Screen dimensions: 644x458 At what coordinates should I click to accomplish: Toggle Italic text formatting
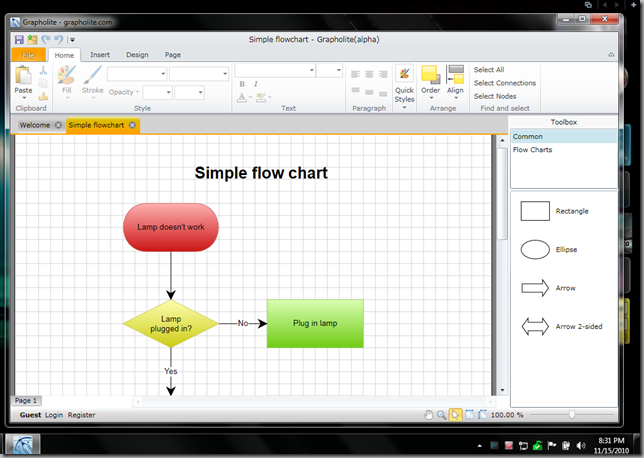tap(256, 84)
